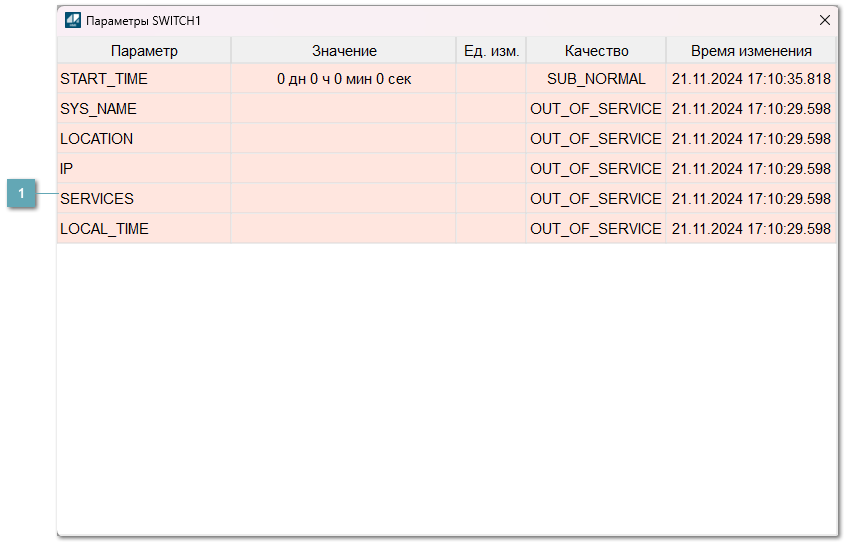Sort by the Значение column header

click(344, 51)
